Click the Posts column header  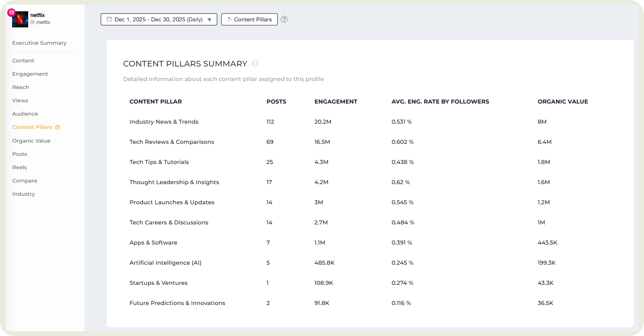[x=276, y=102]
